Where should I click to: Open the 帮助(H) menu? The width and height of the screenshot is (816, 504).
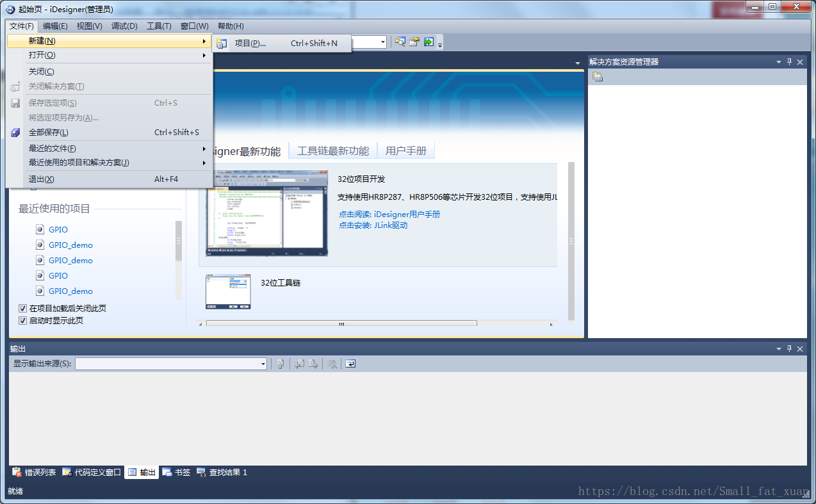click(231, 26)
